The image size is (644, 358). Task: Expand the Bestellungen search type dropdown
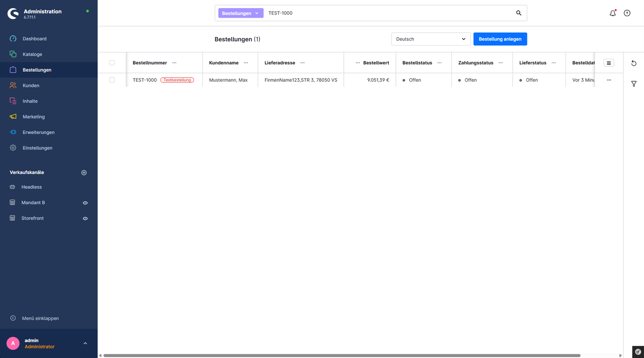[241, 13]
